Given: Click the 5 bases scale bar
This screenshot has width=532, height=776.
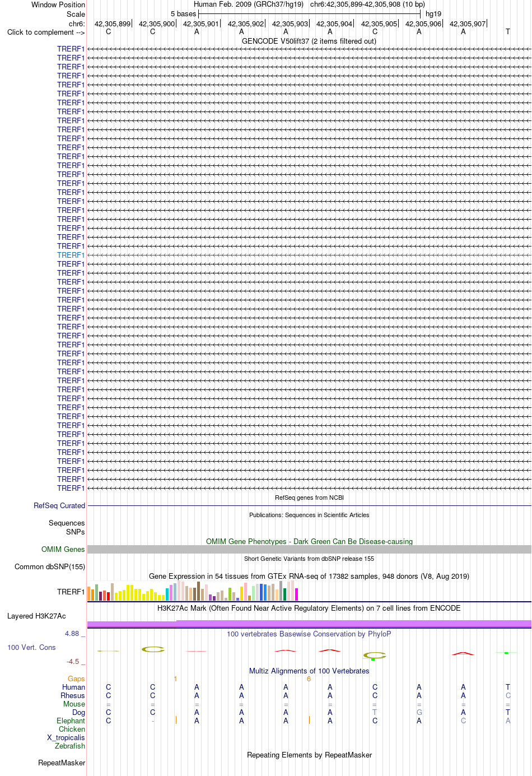Looking at the screenshot, I should pyautogui.click(x=309, y=13).
